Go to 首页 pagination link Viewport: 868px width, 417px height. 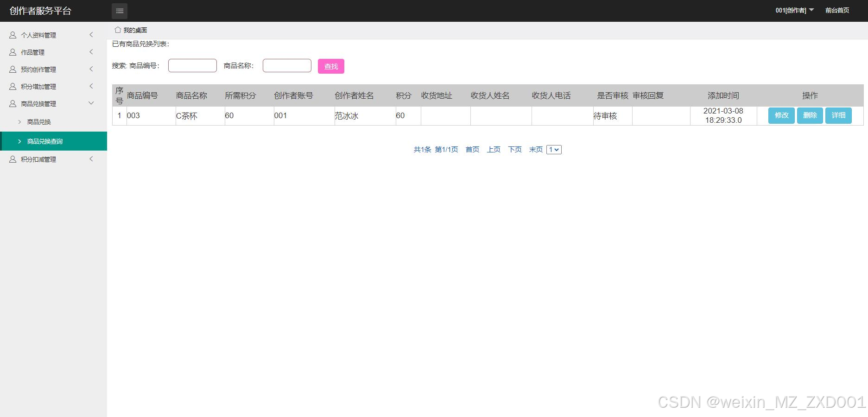pos(472,150)
